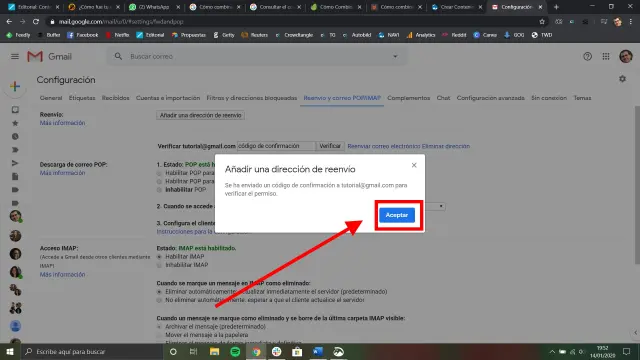Click the código de confirmación input field
The height and width of the screenshot is (360, 640).
pos(276,146)
